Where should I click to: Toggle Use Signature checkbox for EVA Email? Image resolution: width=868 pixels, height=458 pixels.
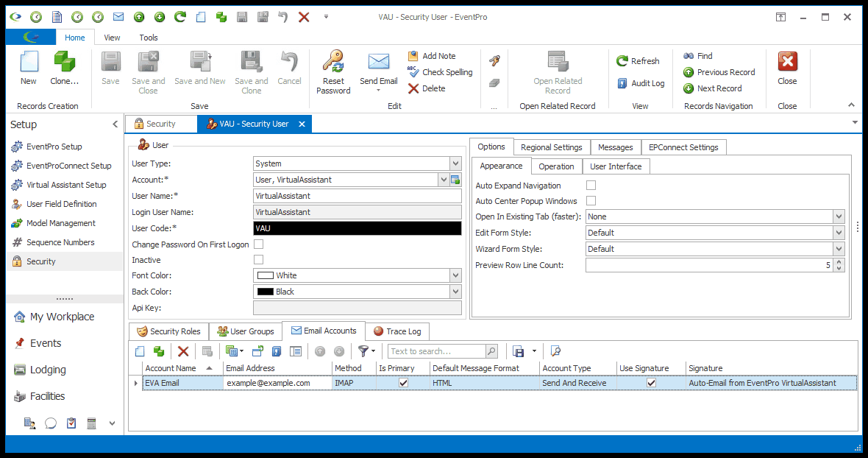pyautogui.click(x=652, y=383)
